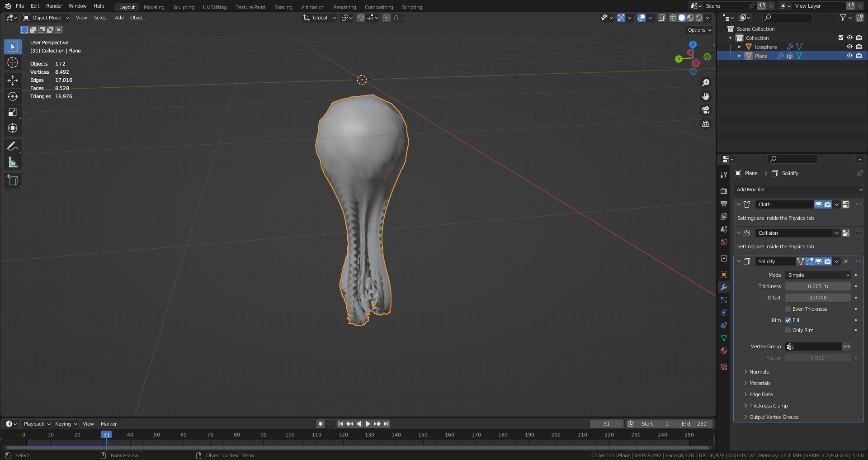The height and width of the screenshot is (460, 868).
Task: Adjust the Thickness 0.005 m slider
Action: [x=818, y=286]
